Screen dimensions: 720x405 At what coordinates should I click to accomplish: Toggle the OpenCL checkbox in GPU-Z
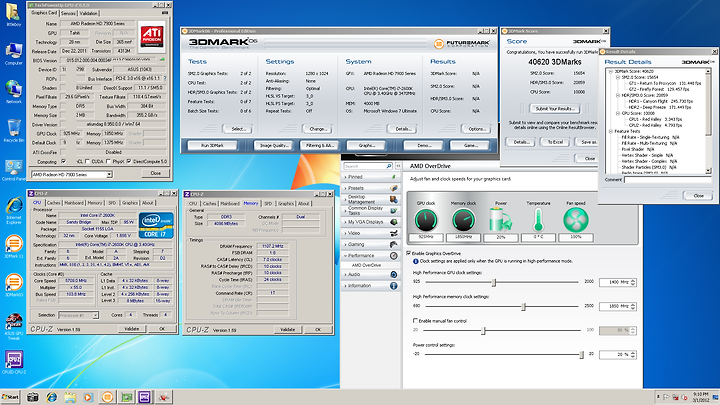[x=63, y=161]
